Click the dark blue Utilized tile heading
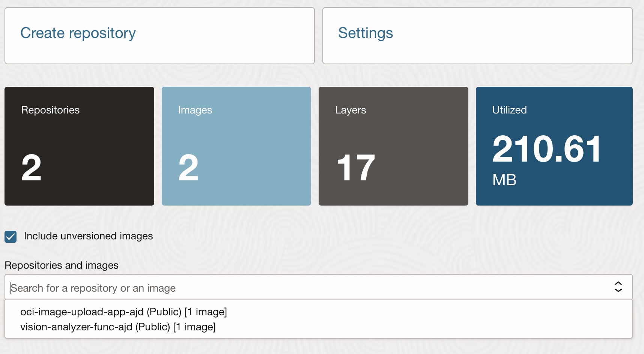Screen dimensions: 644x354 (509, 110)
